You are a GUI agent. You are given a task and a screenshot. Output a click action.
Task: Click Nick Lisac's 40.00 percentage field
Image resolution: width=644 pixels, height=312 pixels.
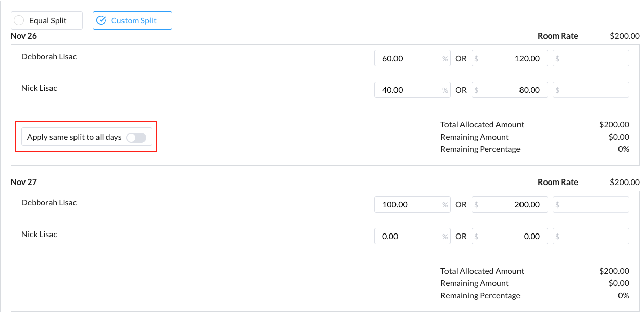(408, 90)
